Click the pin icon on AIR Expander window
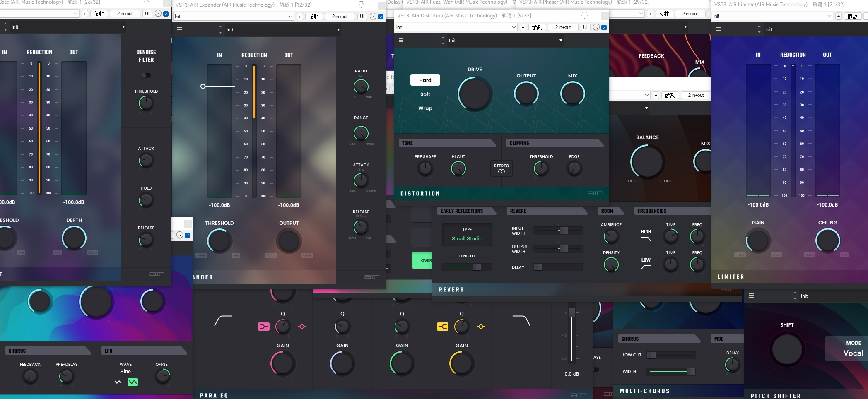Screen dimensions: 868x399 pos(361,5)
